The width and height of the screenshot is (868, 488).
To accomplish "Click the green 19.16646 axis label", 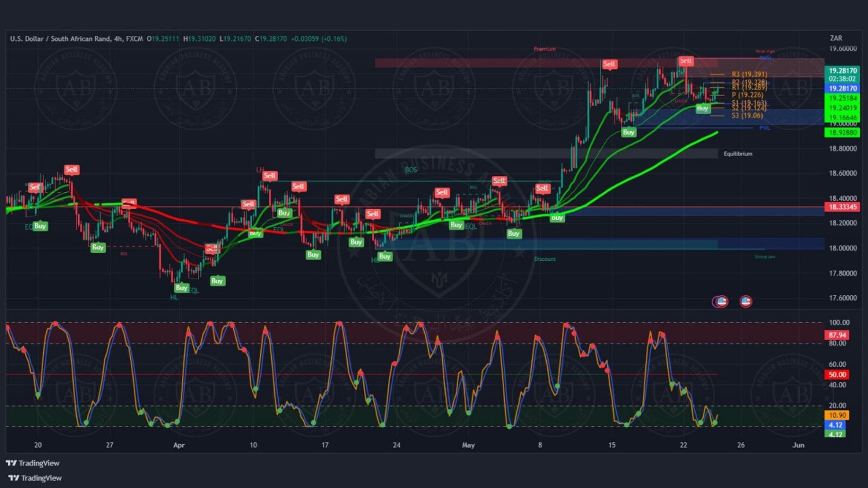I will [x=842, y=117].
